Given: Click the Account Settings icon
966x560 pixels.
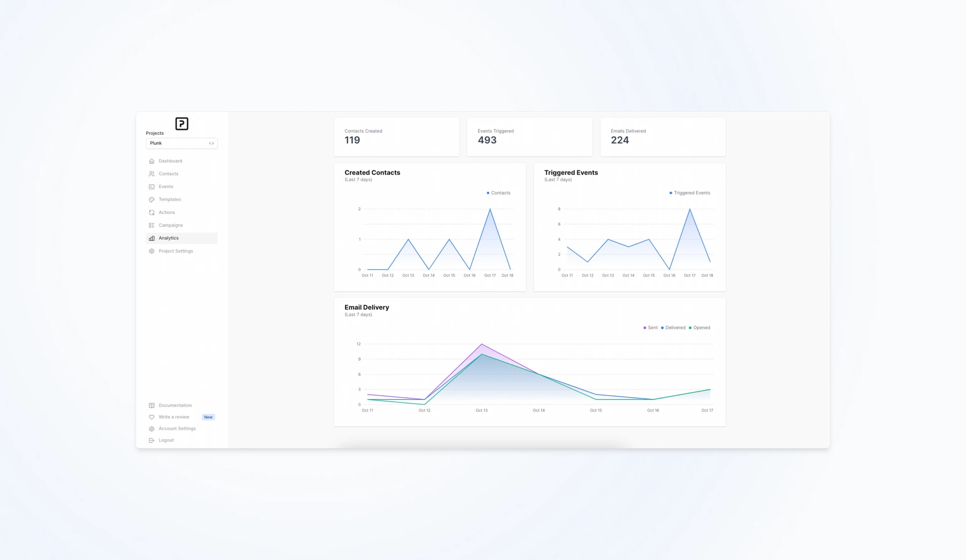Looking at the screenshot, I should pos(151,429).
